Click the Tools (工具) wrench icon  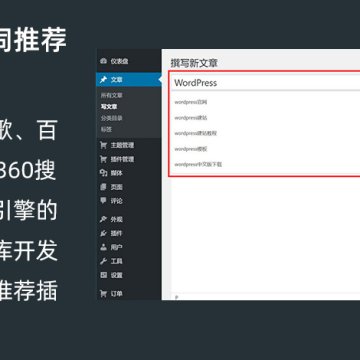coord(104,261)
